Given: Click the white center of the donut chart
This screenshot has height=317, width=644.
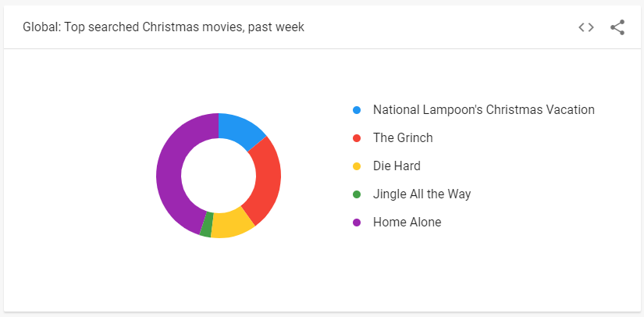Looking at the screenshot, I should 219,176.
